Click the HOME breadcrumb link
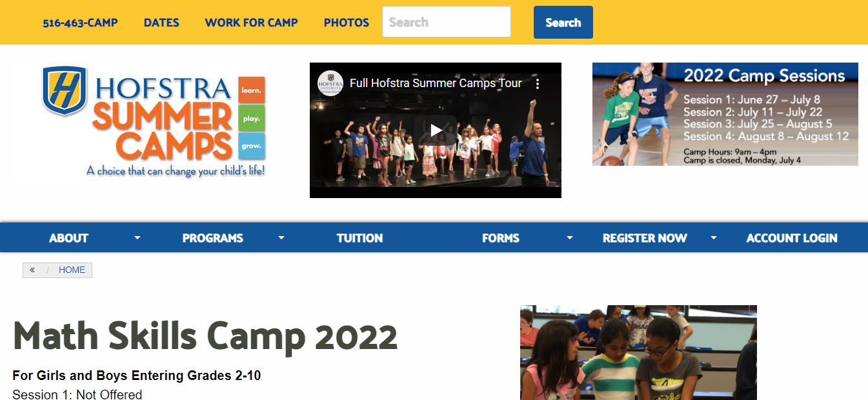 coord(72,270)
